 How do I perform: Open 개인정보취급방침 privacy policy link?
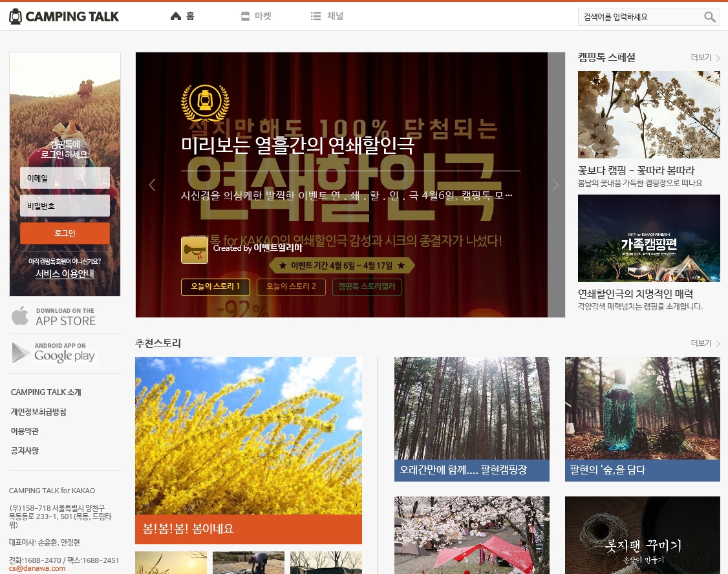pos(39,412)
